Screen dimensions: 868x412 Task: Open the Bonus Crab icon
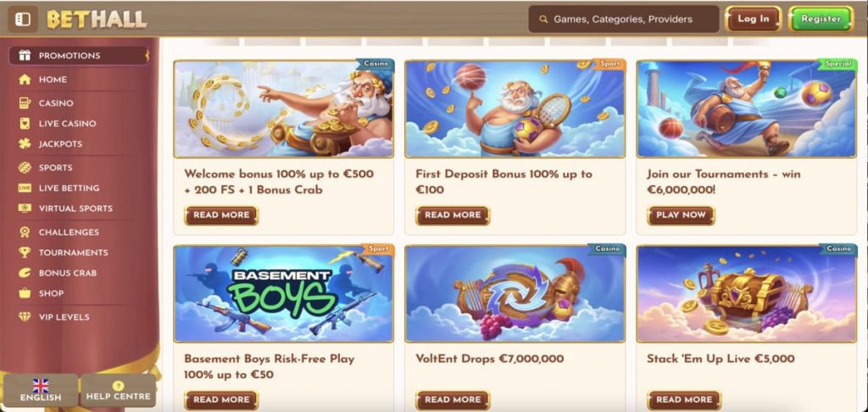coord(25,272)
